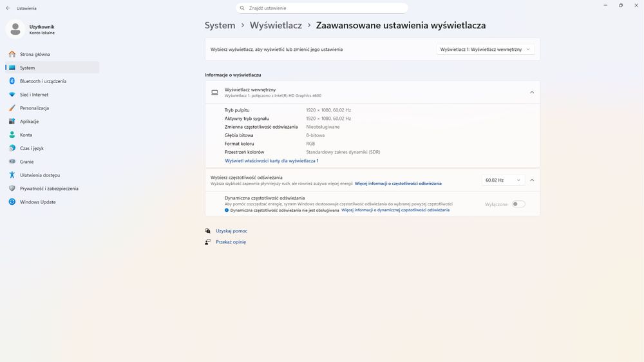Open Wyświetl właściwości karty dla wyświetlacza 1

pos(271,160)
